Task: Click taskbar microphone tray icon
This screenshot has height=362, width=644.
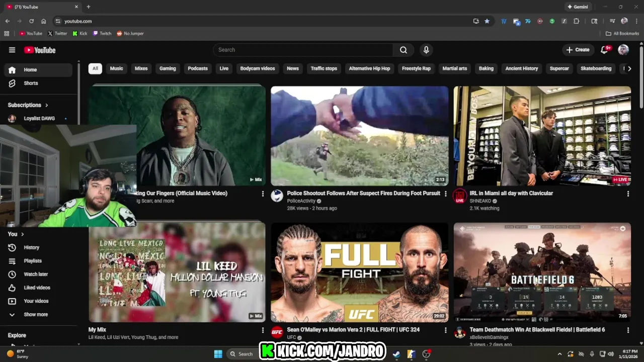Action: click(x=592, y=354)
